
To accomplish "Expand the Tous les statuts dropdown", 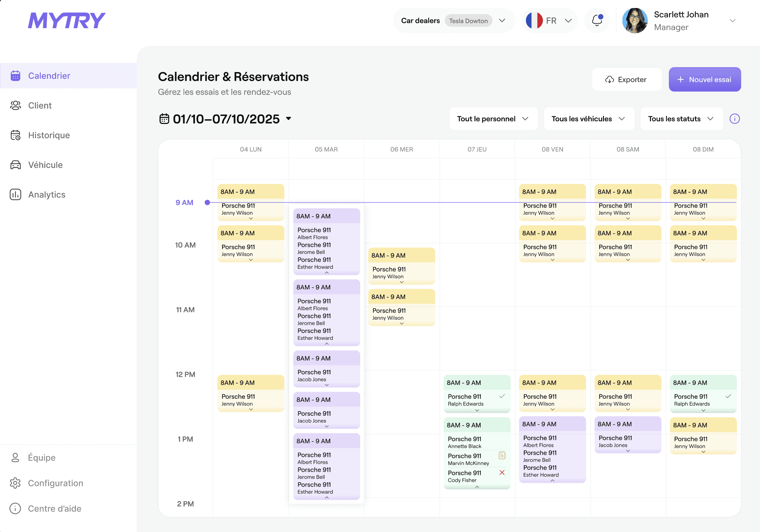I will (681, 119).
